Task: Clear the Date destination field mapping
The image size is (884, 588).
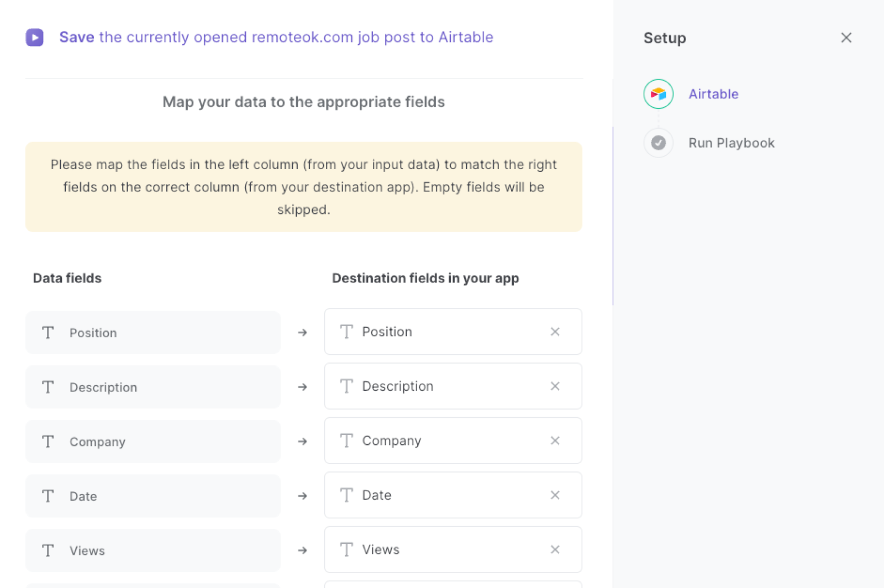Action: point(555,495)
